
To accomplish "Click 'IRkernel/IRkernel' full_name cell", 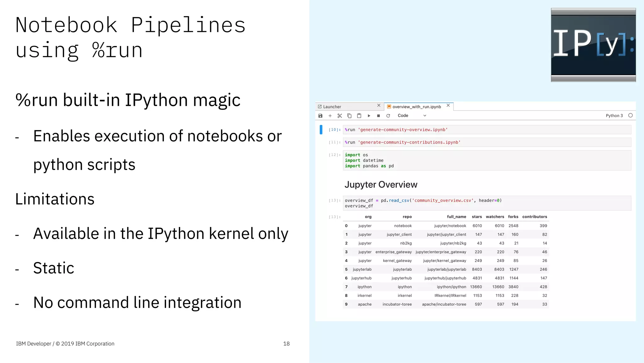I will coord(450,296).
